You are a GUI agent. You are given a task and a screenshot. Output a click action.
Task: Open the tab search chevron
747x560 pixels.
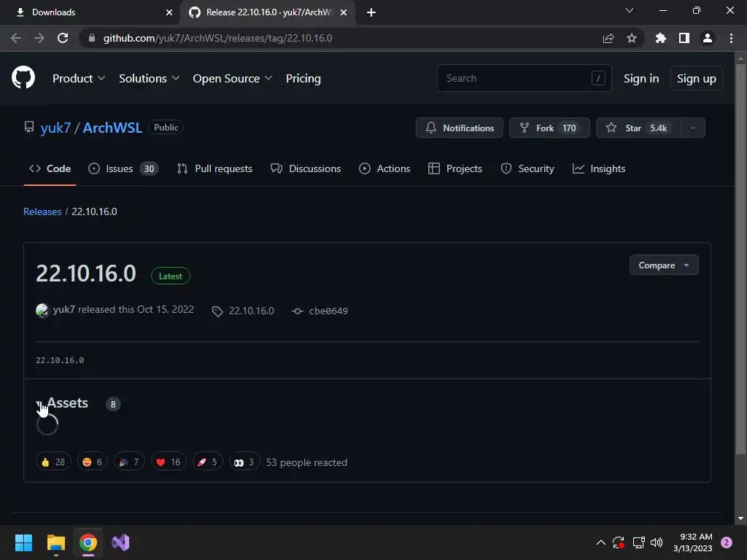(x=630, y=10)
